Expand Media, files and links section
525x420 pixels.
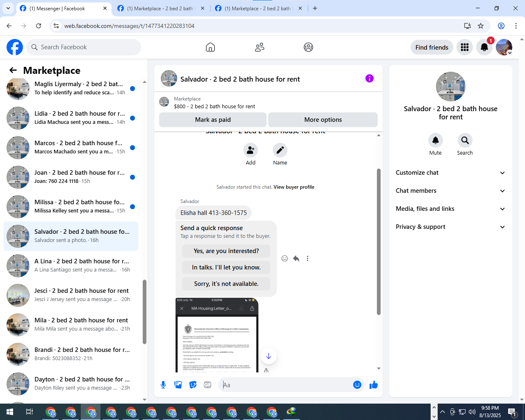pos(450,209)
